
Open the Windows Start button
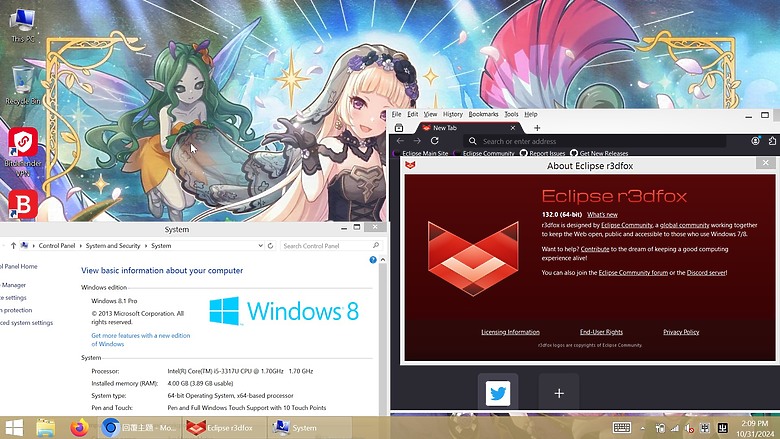click(14, 428)
